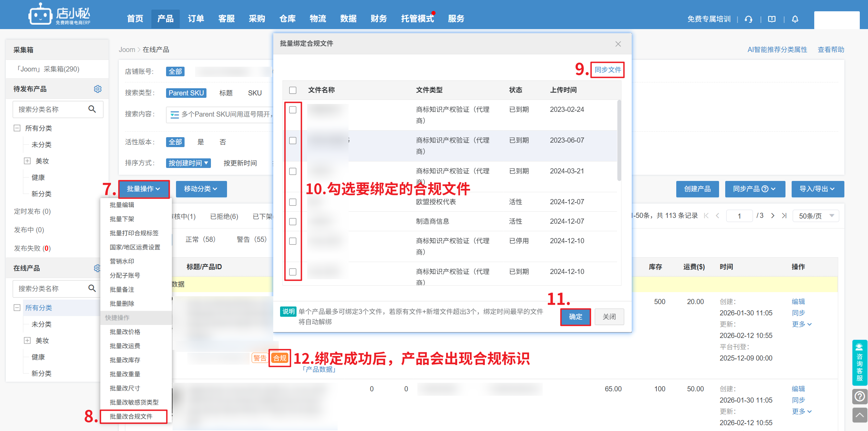Click search magnifier in 待发布产品 category box
The image size is (868, 431).
tap(92, 109)
